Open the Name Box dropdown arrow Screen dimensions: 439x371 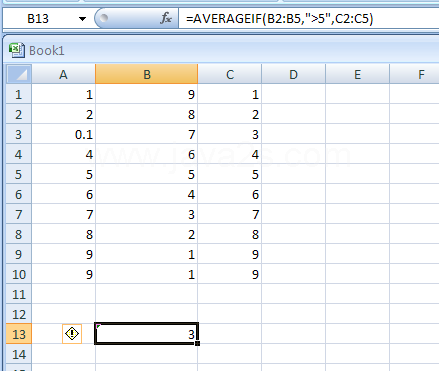(x=82, y=19)
